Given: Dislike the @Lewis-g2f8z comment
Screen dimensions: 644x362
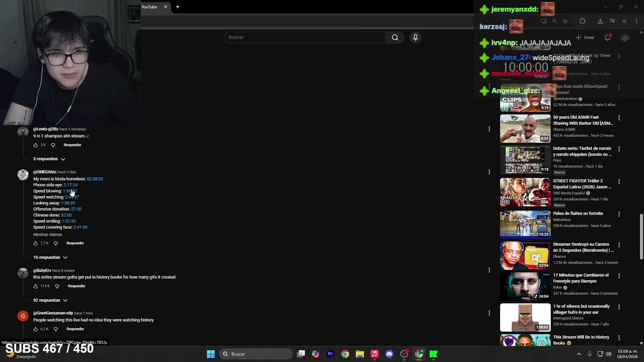Looking at the screenshot, I should [x=53, y=145].
